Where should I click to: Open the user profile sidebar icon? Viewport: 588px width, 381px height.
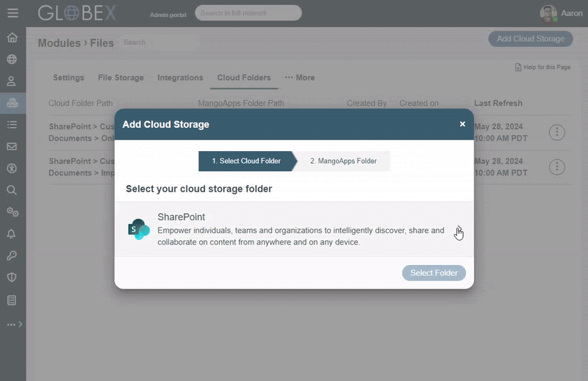click(12, 81)
